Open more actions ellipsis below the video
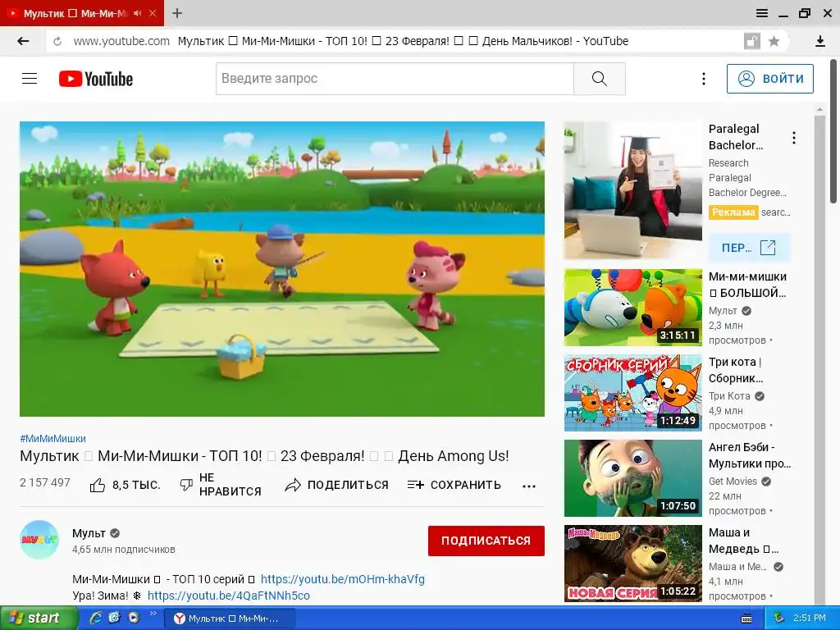 pos(529,486)
